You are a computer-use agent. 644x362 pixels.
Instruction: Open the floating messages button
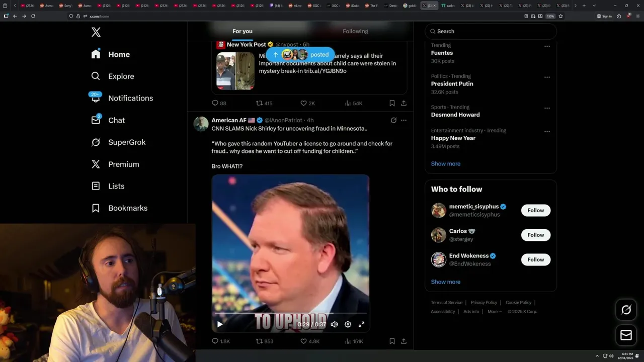(626, 335)
